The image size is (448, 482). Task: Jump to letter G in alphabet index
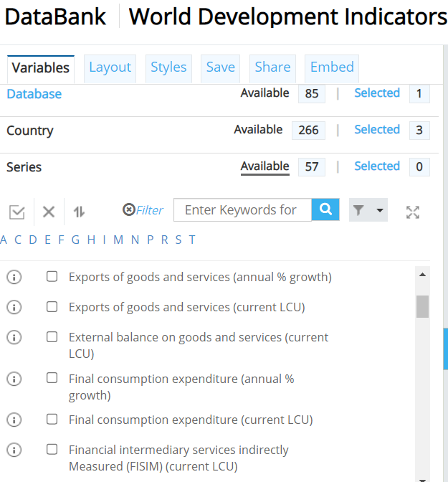(x=75, y=240)
